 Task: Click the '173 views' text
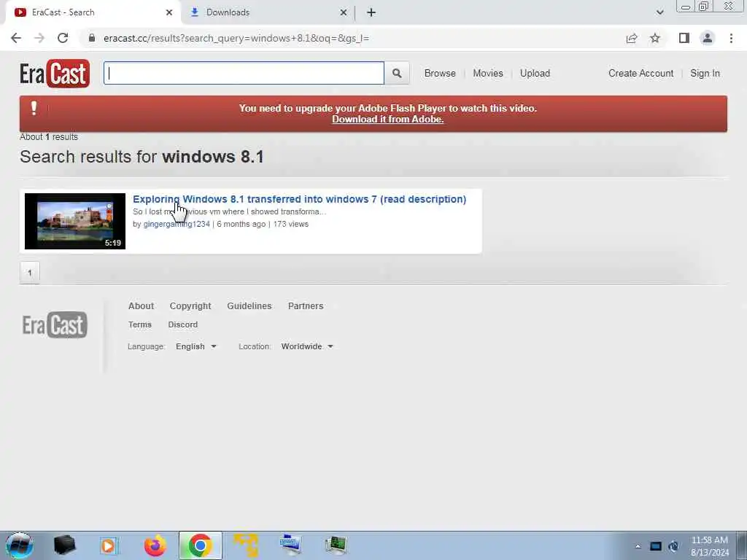point(290,224)
